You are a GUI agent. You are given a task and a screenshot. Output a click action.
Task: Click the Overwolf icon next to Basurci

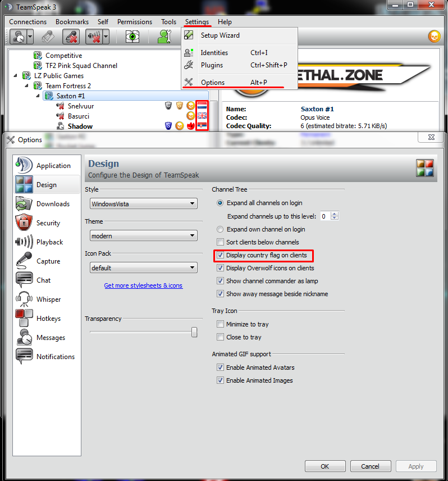coord(191,116)
